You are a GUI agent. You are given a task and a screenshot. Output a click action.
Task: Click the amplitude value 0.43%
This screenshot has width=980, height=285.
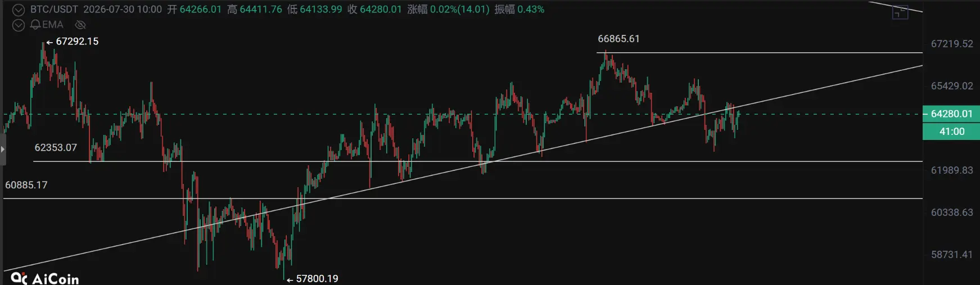531,10
